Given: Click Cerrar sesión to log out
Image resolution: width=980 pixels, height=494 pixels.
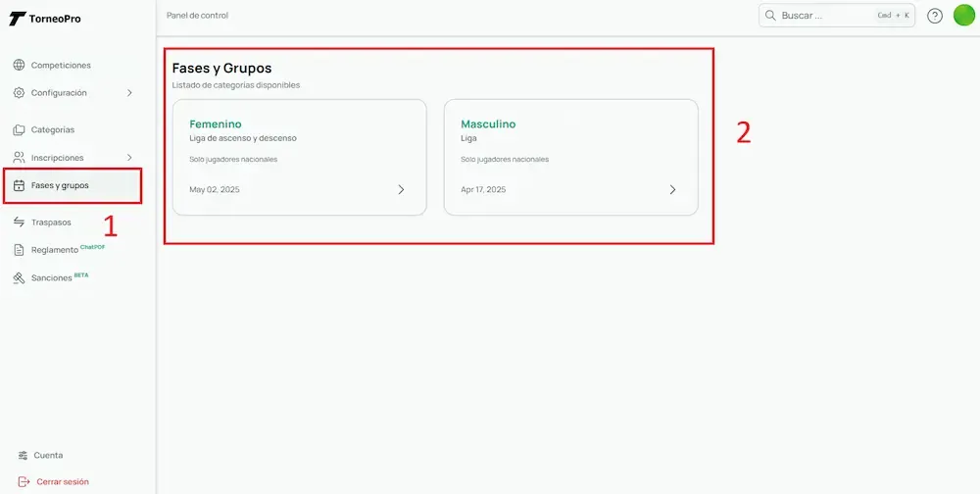Looking at the screenshot, I should 62,482.
